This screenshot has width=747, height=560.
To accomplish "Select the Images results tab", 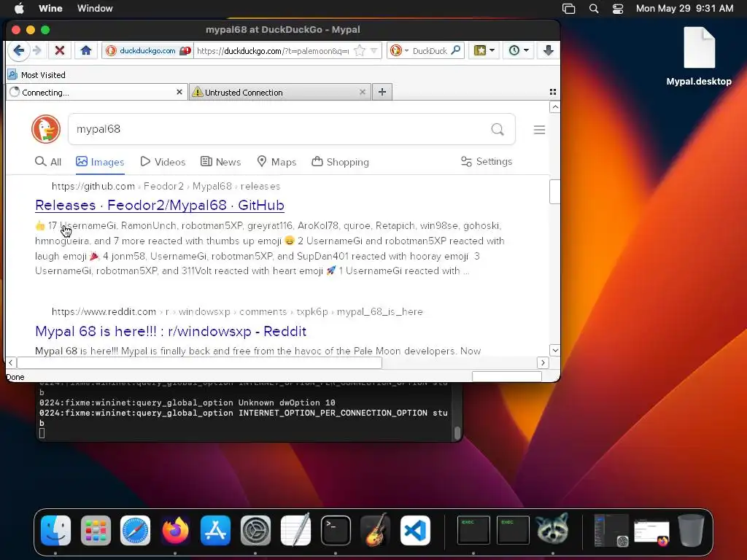I will [x=100, y=162].
